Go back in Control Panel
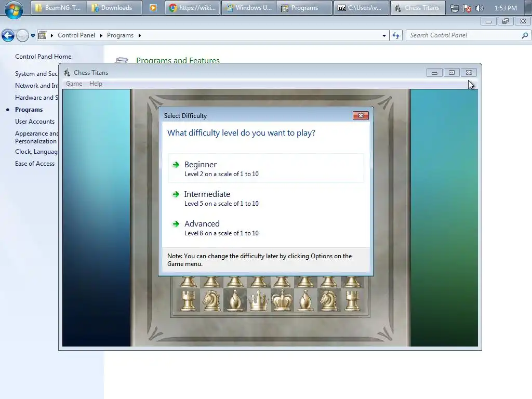This screenshot has height=399, width=532. click(8, 35)
